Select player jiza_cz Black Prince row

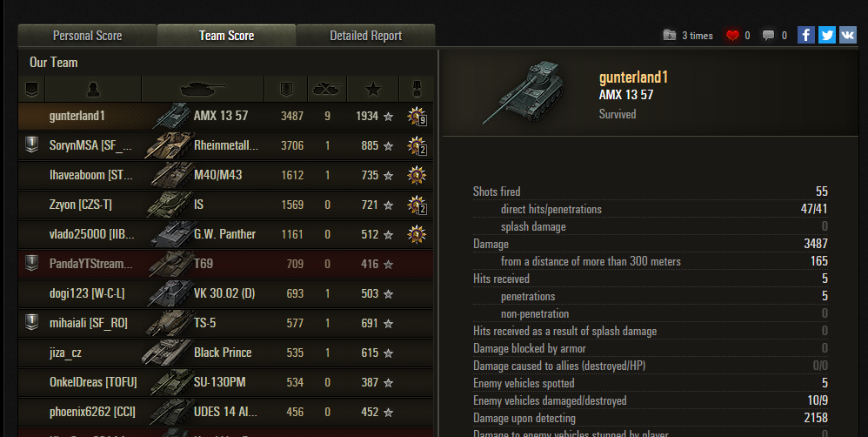click(226, 353)
